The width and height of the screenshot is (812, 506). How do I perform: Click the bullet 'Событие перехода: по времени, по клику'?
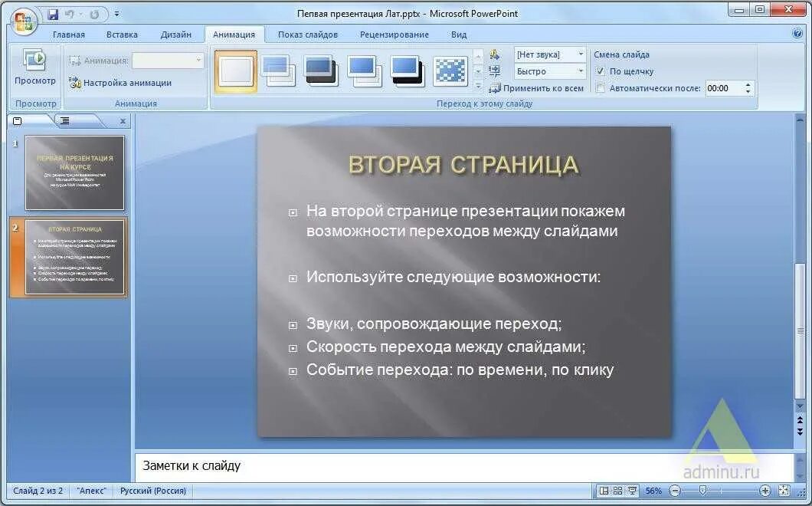point(460,370)
